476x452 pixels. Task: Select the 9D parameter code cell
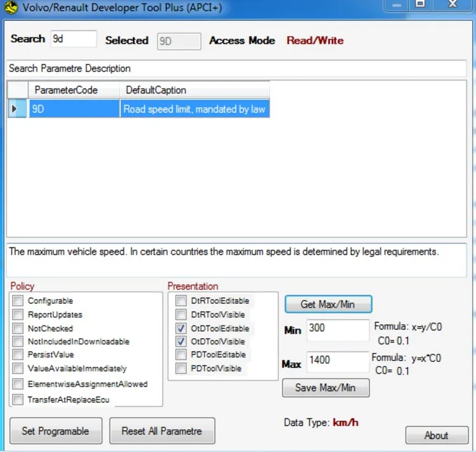tap(74, 109)
